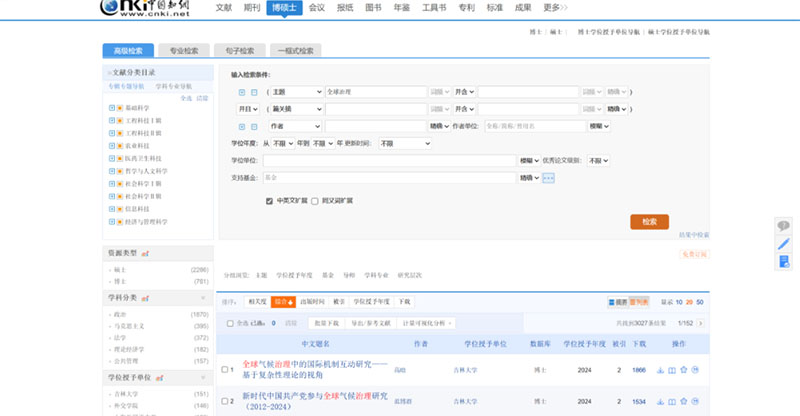Select checkbox for result 1
Screen dimensions: 800x416
click(226, 370)
